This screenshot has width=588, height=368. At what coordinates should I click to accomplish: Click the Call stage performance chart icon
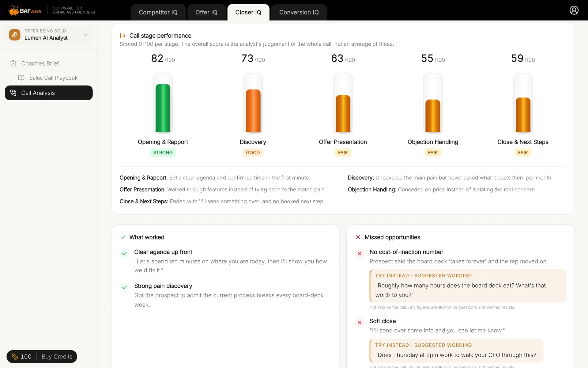coord(123,36)
